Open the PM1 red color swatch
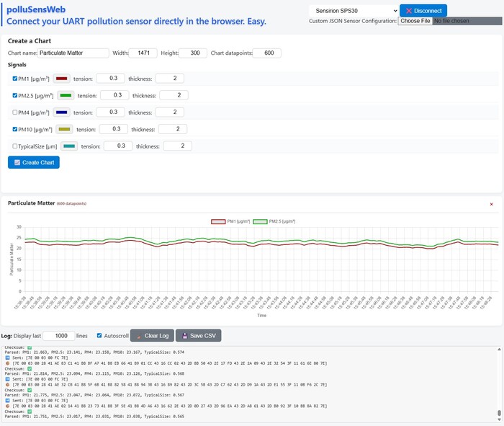The image size is (504, 426). (x=60, y=79)
